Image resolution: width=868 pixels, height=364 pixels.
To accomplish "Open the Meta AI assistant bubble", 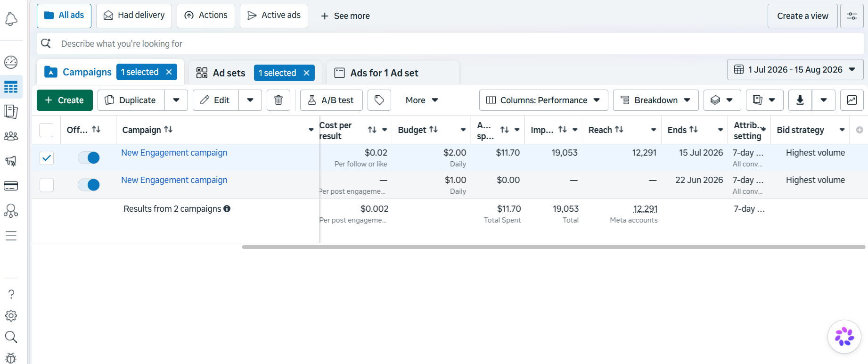I will click(844, 337).
